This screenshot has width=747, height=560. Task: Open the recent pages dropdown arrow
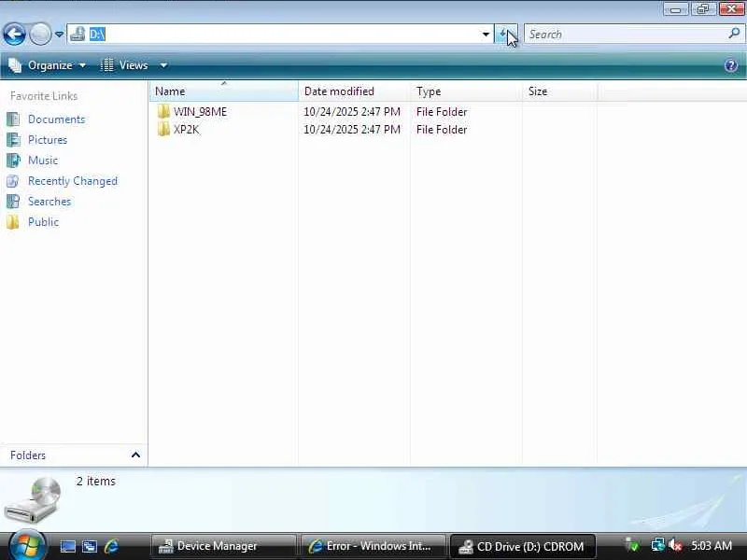pyautogui.click(x=59, y=35)
